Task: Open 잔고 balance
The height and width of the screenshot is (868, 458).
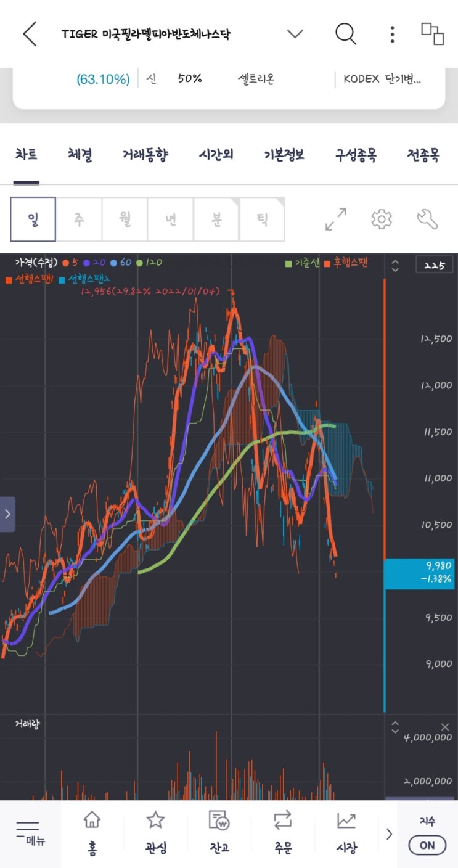Action: 219,833
